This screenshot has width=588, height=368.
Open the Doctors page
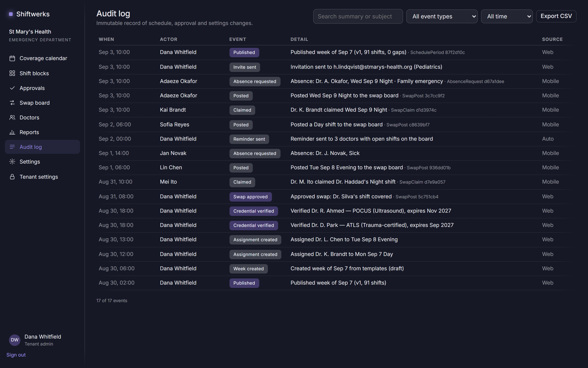(x=42, y=118)
